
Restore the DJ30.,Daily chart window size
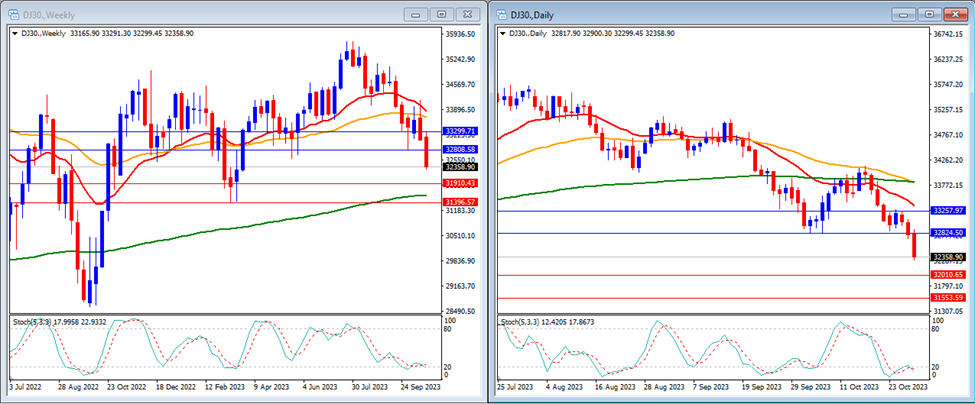coord(930,14)
